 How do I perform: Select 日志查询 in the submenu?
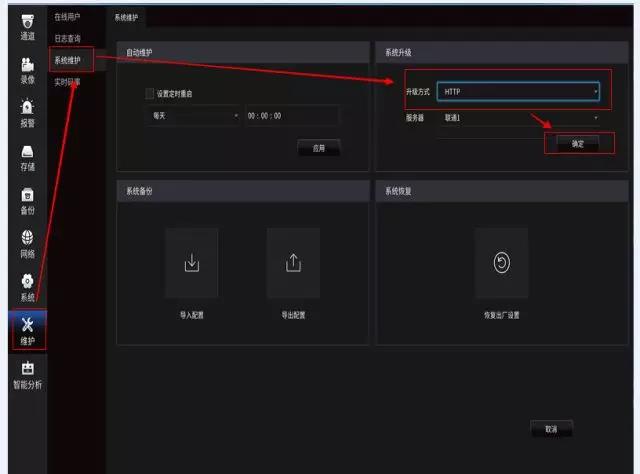coord(67,38)
